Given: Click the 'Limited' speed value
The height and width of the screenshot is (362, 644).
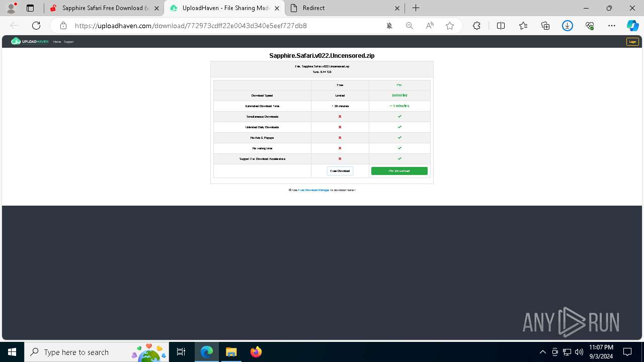Looking at the screenshot, I should (x=340, y=96).
